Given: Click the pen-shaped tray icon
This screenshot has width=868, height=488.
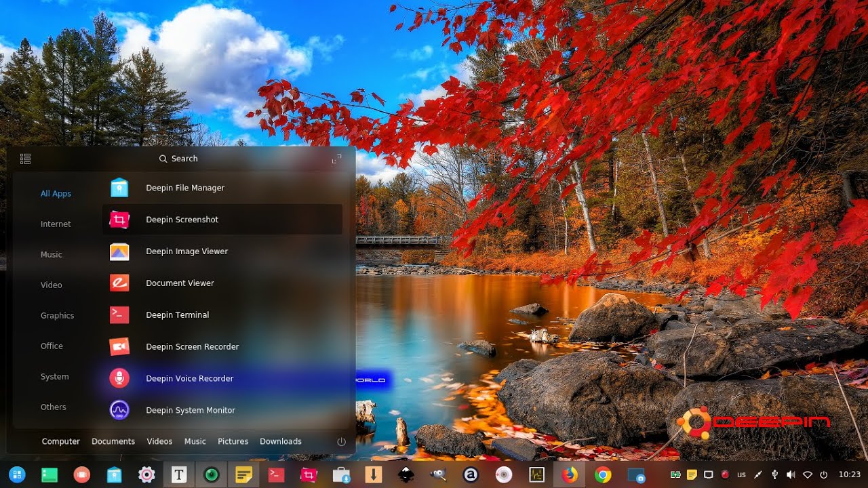Looking at the screenshot, I should (758, 475).
